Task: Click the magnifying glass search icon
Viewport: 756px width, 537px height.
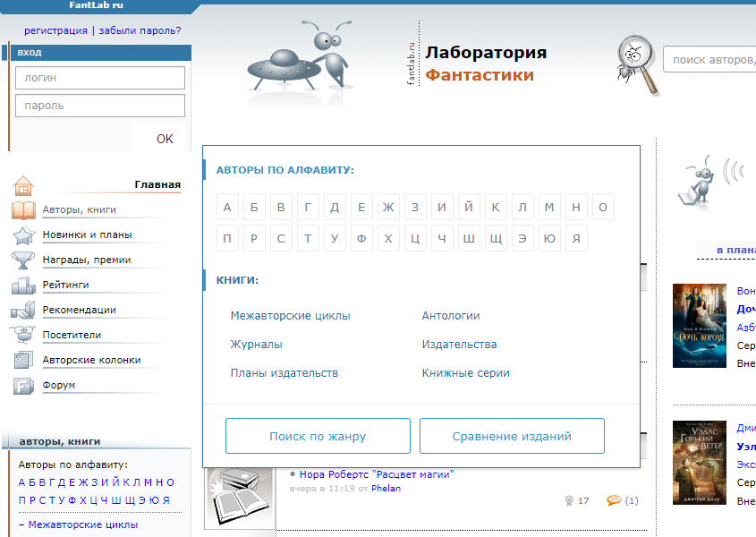Action: [637, 63]
